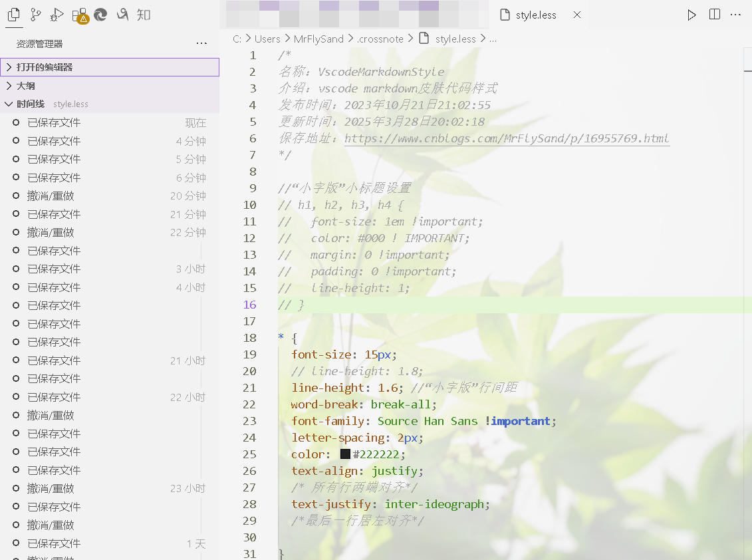This screenshot has width=752, height=560.
Task: Open the Explorer view icon
Action: (x=14, y=15)
